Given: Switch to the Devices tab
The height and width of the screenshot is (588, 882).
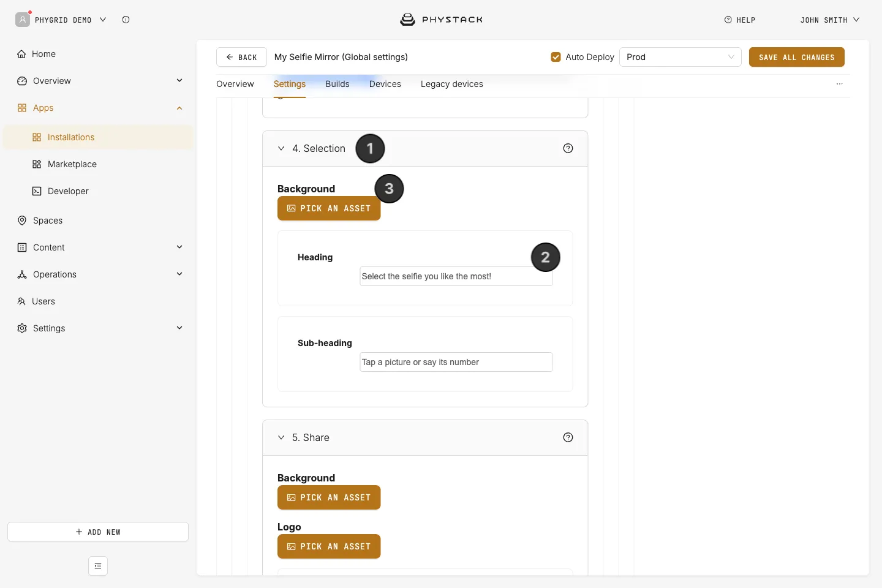Looking at the screenshot, I should (385, 84).
